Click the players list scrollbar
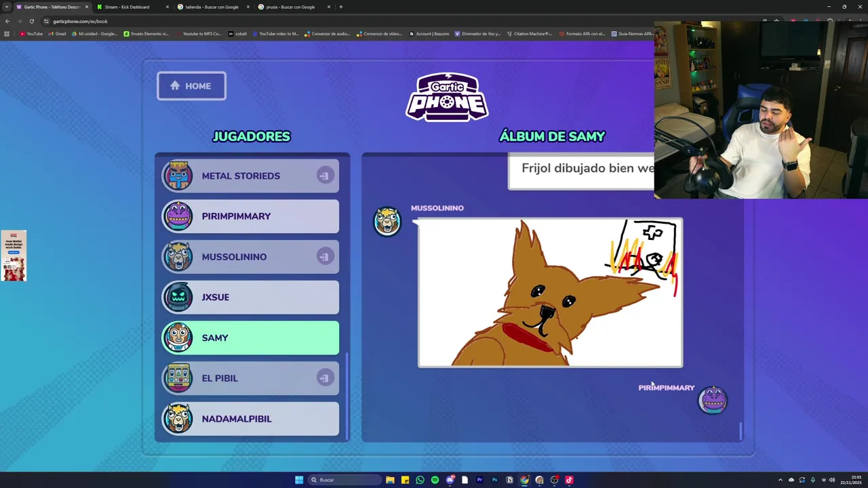 click(347, 396)
